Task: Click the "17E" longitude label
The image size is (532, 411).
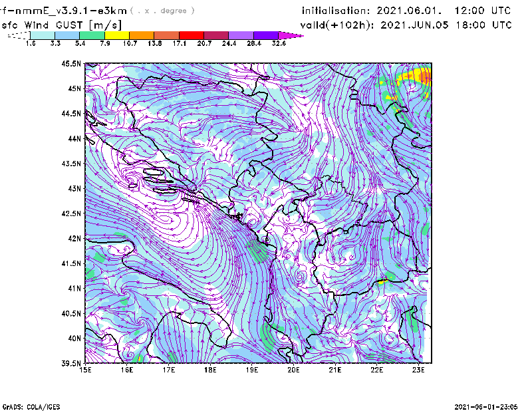Action: (169, 370)
